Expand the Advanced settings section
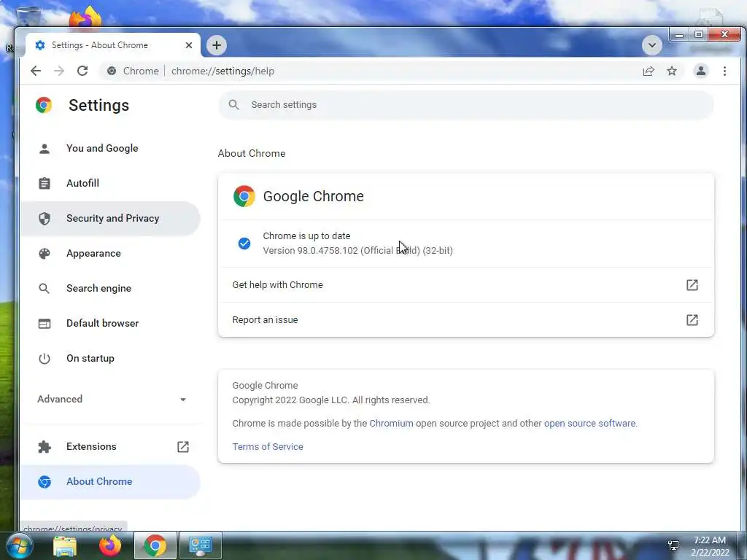Viewport: 747px width, 560px height. 110,399
